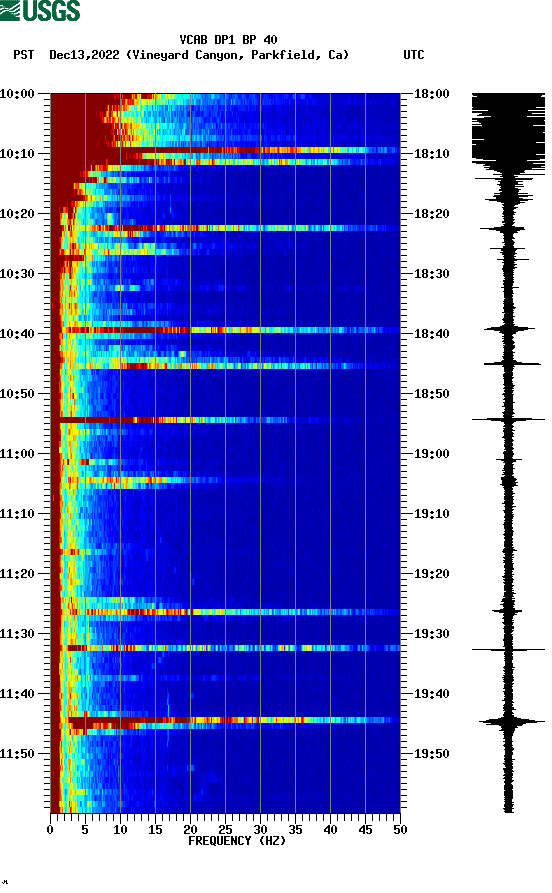Click the '30' frequency axis tick label

point(260,830)
